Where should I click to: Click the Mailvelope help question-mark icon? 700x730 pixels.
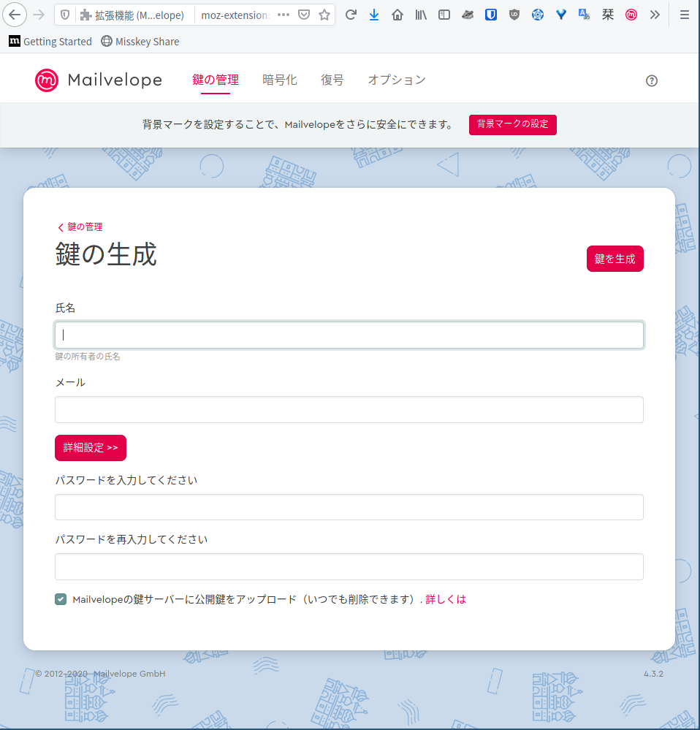[652, 80]
